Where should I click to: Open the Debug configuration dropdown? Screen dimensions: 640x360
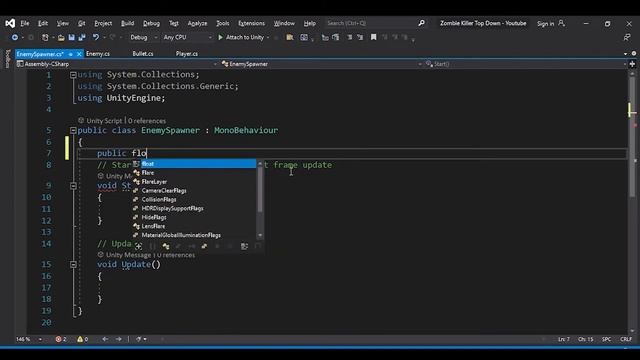point(144,38)
